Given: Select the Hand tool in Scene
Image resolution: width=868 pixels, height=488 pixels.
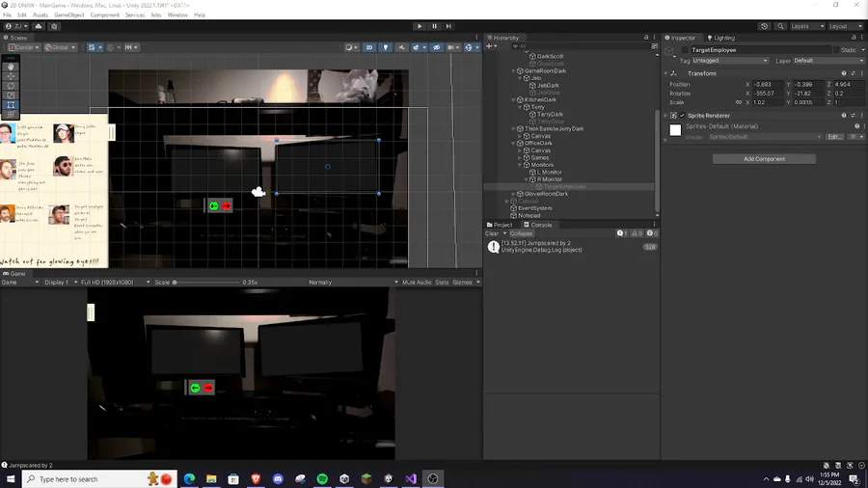Looking at the screenshot, I should (11, 67).
